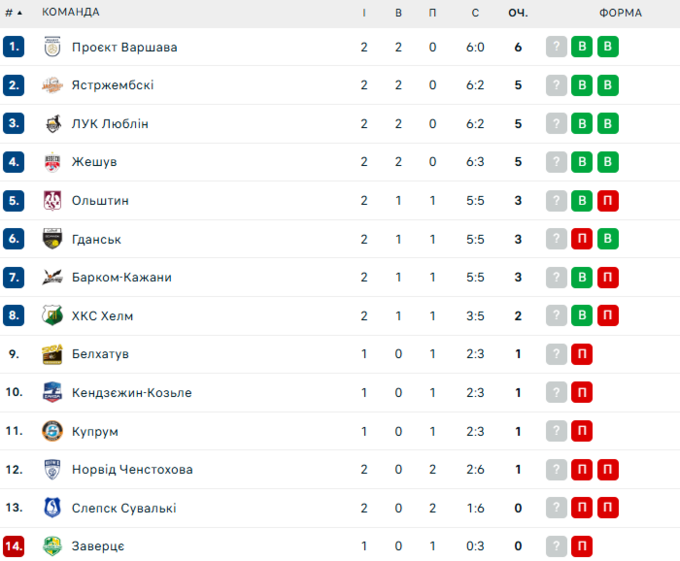
Task: Open the Жешув team link
Action: [94, 162]
